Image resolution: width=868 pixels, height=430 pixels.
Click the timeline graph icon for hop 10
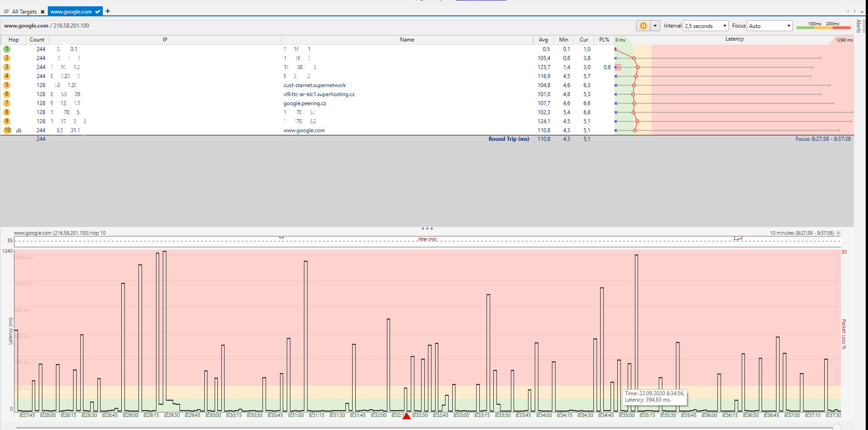tap(19, 130)
